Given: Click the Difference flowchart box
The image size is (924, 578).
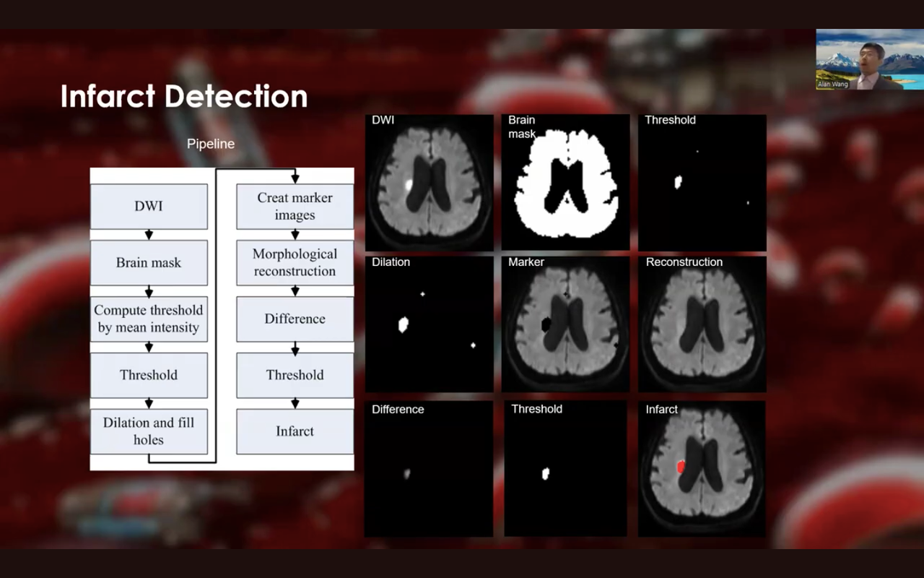Looking at the screenshot, I should pyautogui.click(x=295, y=319).
